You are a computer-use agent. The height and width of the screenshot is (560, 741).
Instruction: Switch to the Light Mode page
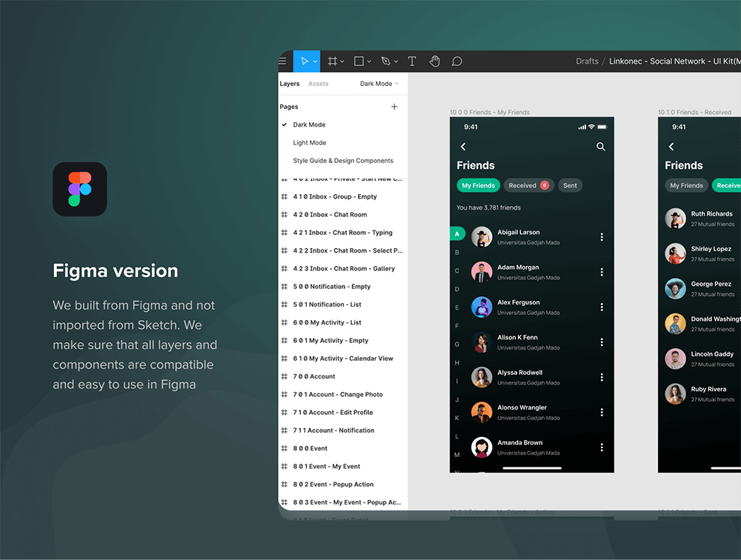tap(309, 143)
